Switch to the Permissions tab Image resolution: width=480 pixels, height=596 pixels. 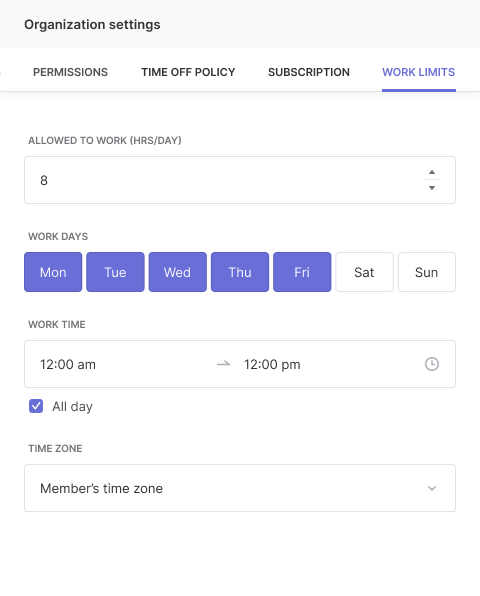pyautogui.click(x=70, y=72)
